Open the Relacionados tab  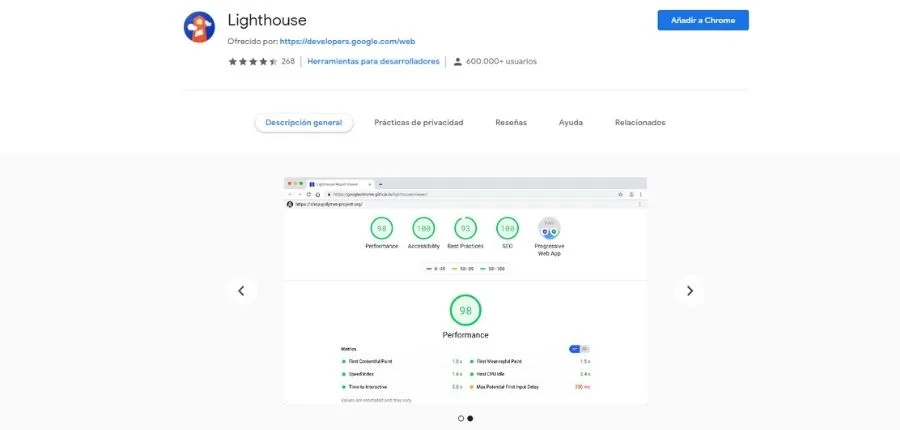(x=640, y=122)
